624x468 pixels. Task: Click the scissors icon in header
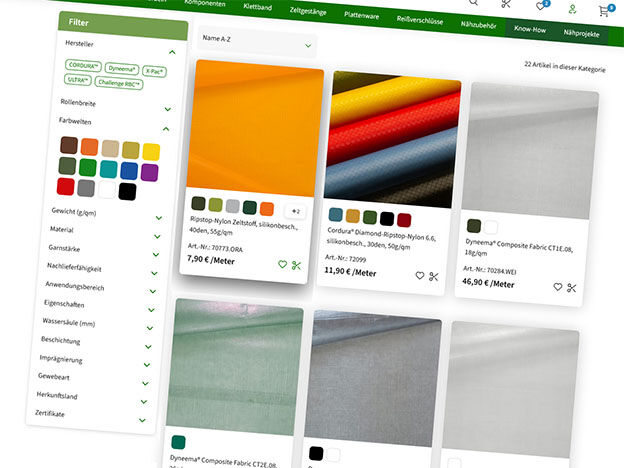tap(506, 5)
